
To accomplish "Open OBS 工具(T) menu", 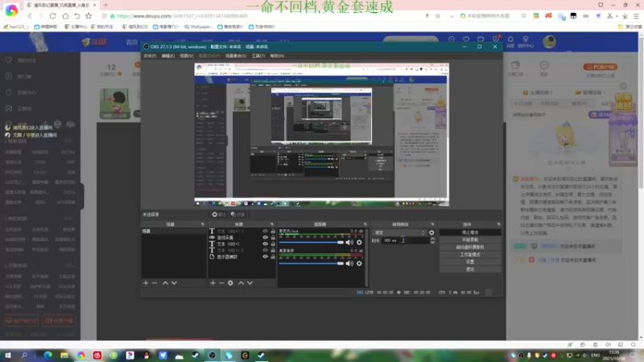I will [x=258, y=56].
